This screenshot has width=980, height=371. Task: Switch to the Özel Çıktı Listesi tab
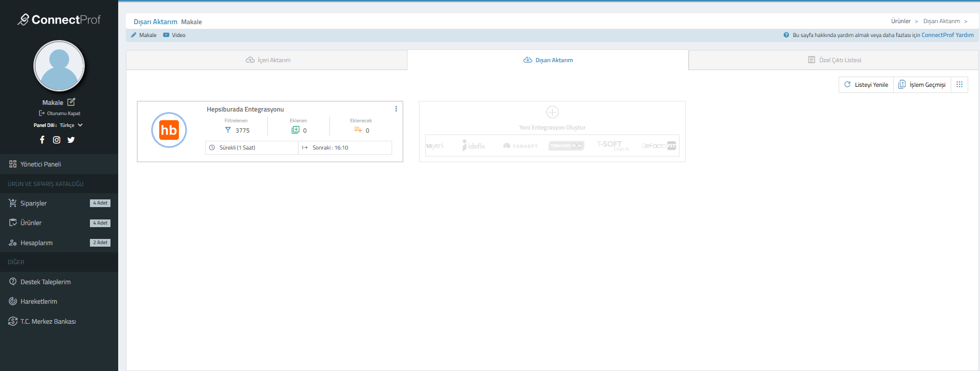834,60
